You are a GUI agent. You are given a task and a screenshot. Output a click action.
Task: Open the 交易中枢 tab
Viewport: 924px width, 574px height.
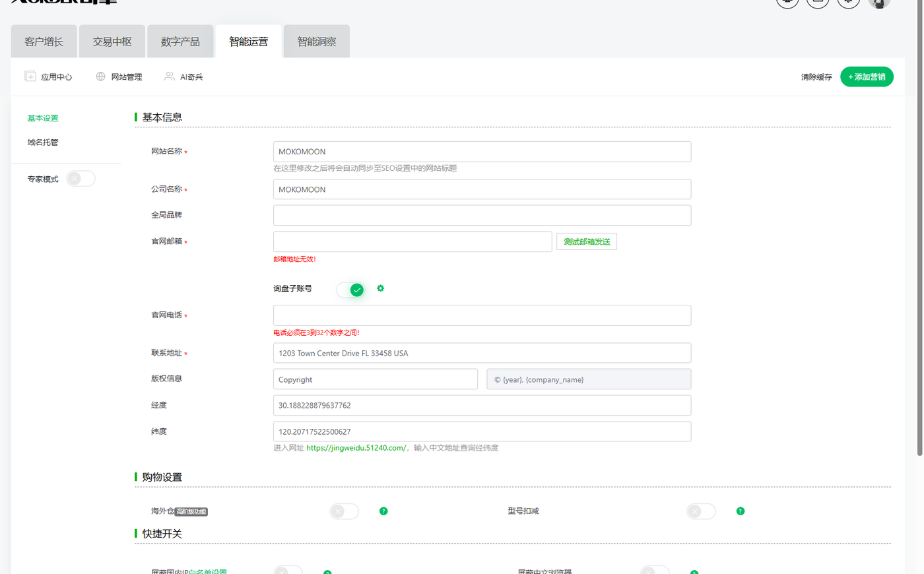coord(112,42)
